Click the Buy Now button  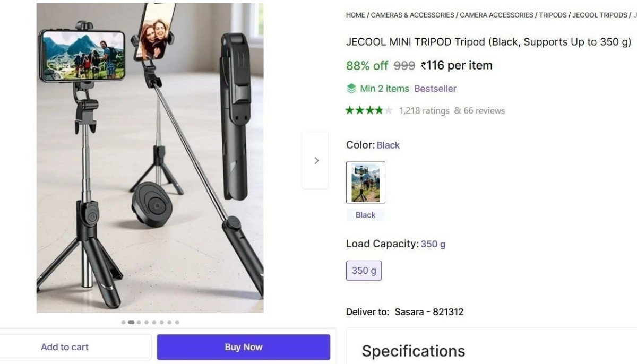pyautogui.click(x=243, y=346)
